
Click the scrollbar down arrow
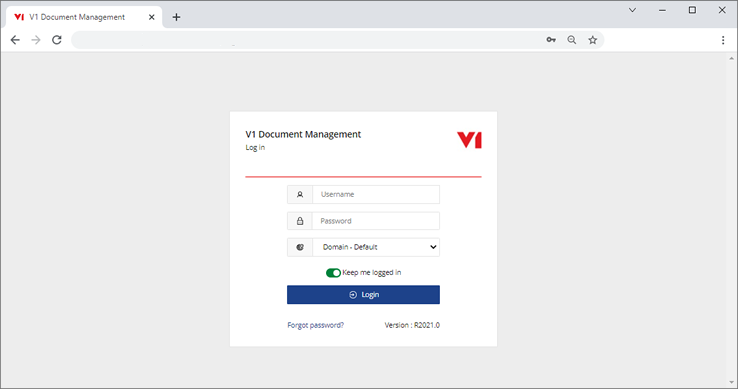[x=731, y=382]
